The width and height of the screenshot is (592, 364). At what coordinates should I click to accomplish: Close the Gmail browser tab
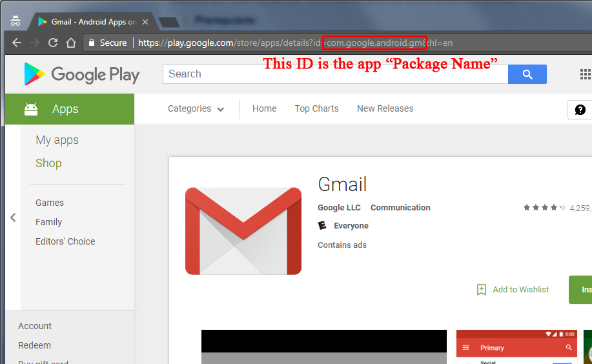145,22
